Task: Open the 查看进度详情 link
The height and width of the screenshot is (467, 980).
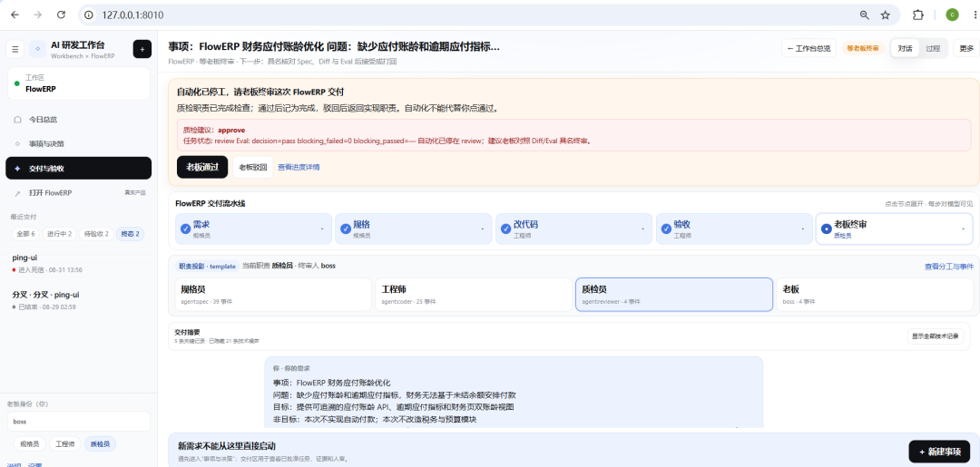Action: point(299,168)
